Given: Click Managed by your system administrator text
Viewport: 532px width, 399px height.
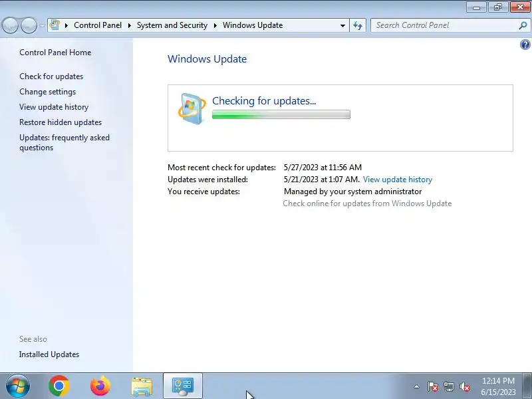Looking at the screenshot, I should pyautogui.click(x=353, y=192).
